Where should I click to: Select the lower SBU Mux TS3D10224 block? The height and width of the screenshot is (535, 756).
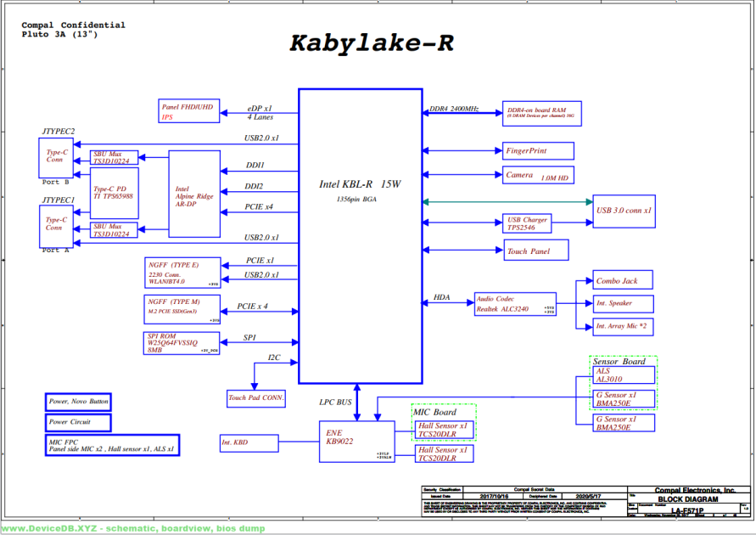(114, 230)
